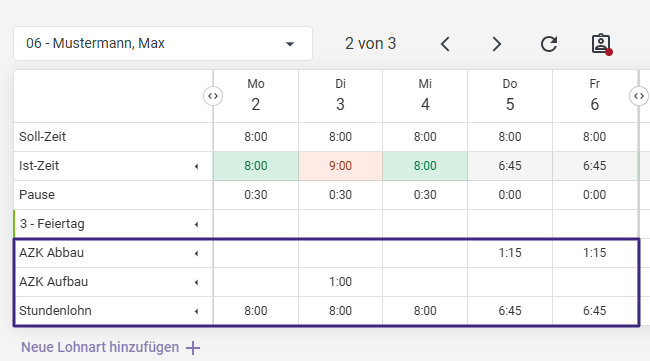Click Neue Lohnart hinzufügen link

coord(100,347)
